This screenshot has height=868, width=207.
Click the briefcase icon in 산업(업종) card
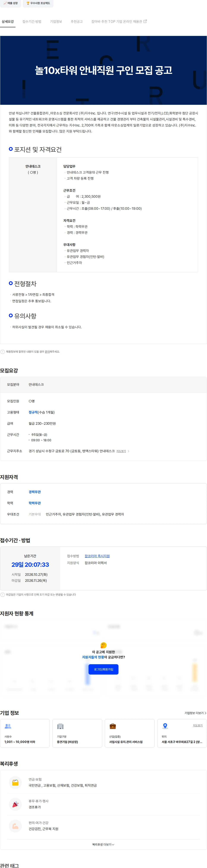[x=113, y=726]
